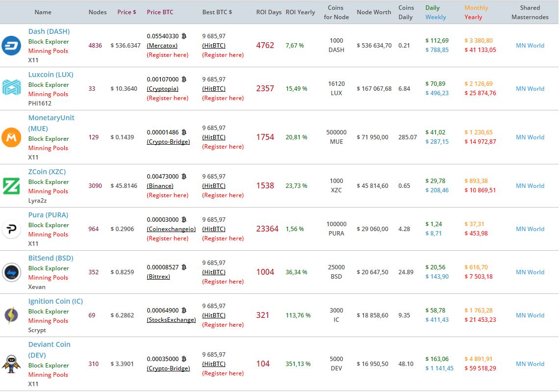This screenshot has width=560, height=392.
Task: Open the Dash (DASH) coin link
Action: pyautogui.click(x=49, y=31)
